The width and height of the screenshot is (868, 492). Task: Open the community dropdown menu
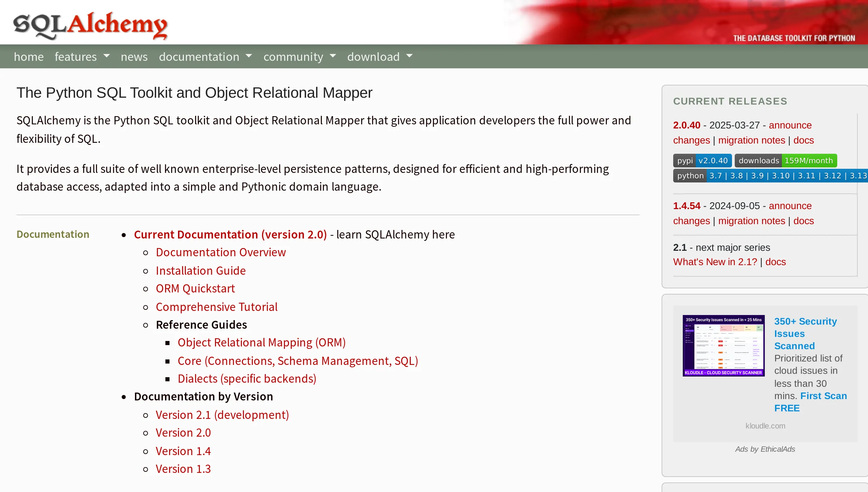click(299, 56)
